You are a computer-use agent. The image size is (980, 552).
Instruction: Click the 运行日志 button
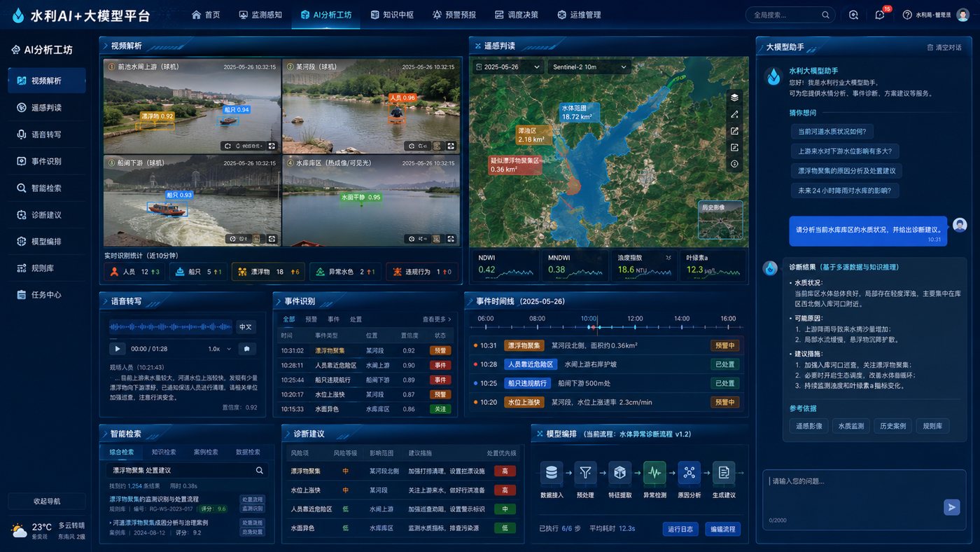[x=680, y=529]
